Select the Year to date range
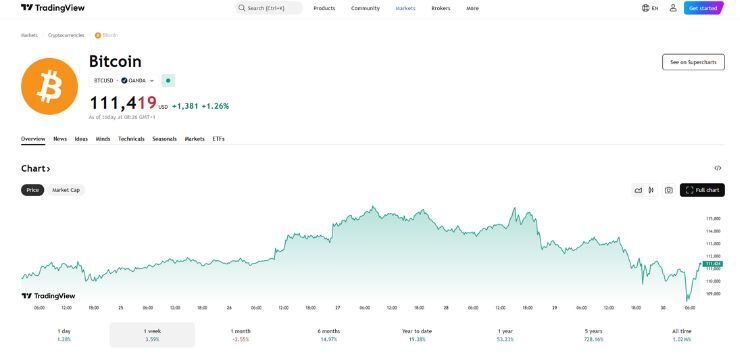The height and width of the screenshot is (361, 740). click(x=417, y=335)
